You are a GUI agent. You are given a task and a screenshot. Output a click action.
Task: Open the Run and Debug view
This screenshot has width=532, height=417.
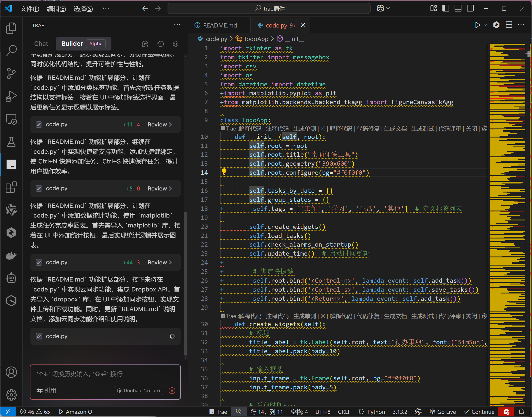coord(11,96)
